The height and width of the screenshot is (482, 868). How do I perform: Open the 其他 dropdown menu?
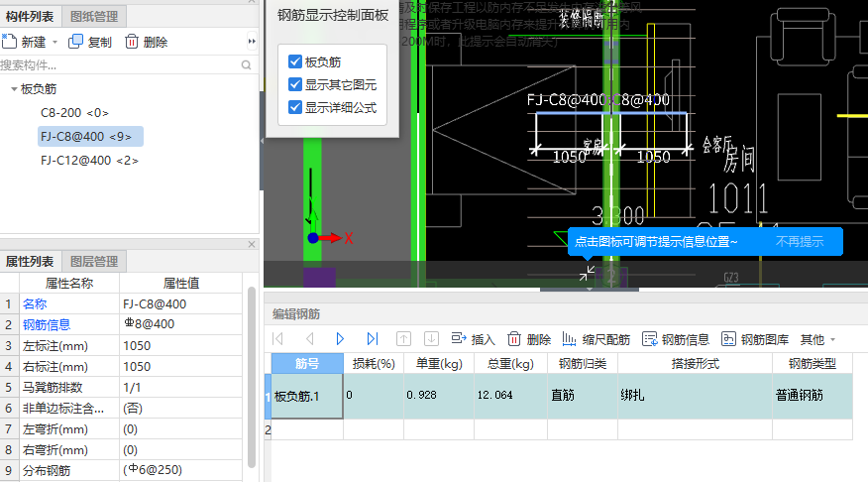[817, 339]
